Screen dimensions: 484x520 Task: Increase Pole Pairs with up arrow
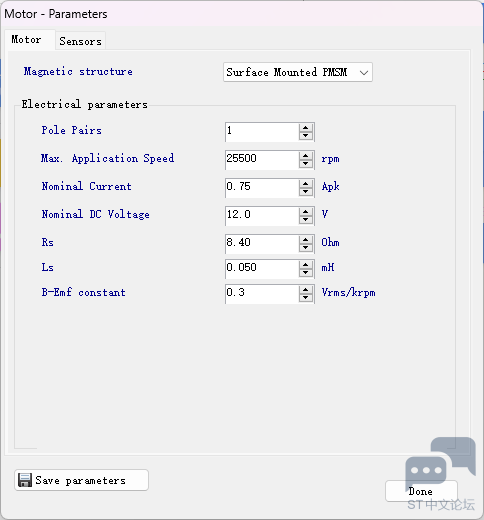305,128
